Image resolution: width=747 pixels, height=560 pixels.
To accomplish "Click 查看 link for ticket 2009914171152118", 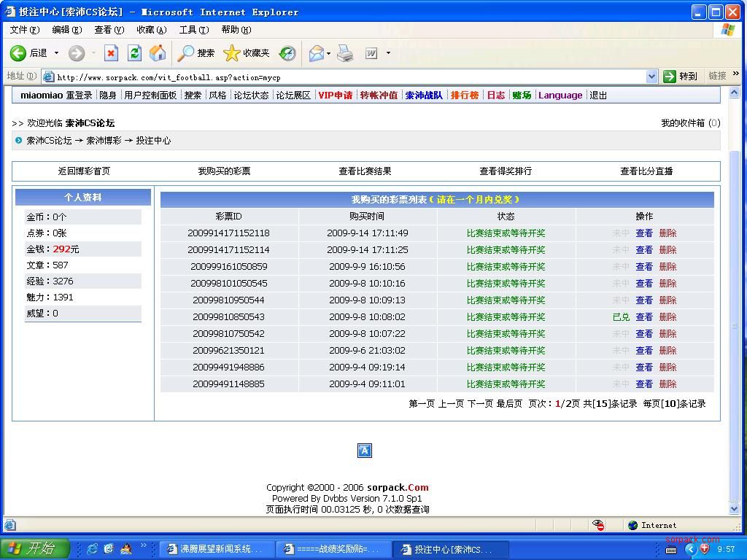I will 643,233.
